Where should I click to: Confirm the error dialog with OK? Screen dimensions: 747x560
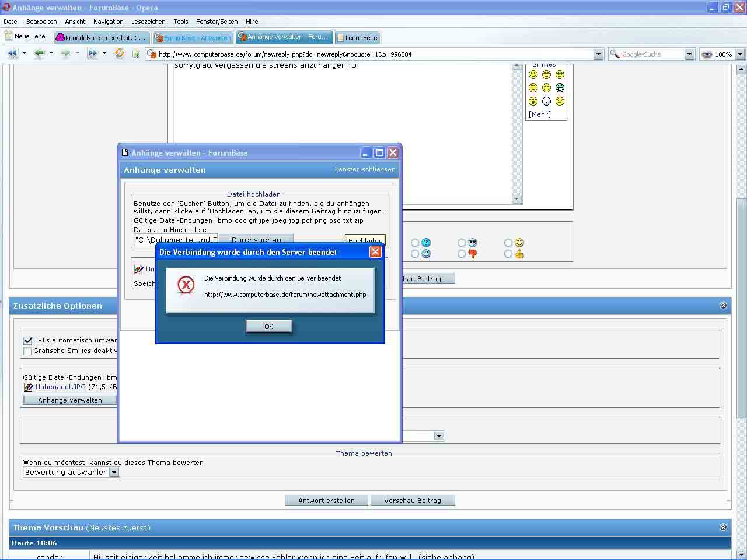click(x=268, y=327)
